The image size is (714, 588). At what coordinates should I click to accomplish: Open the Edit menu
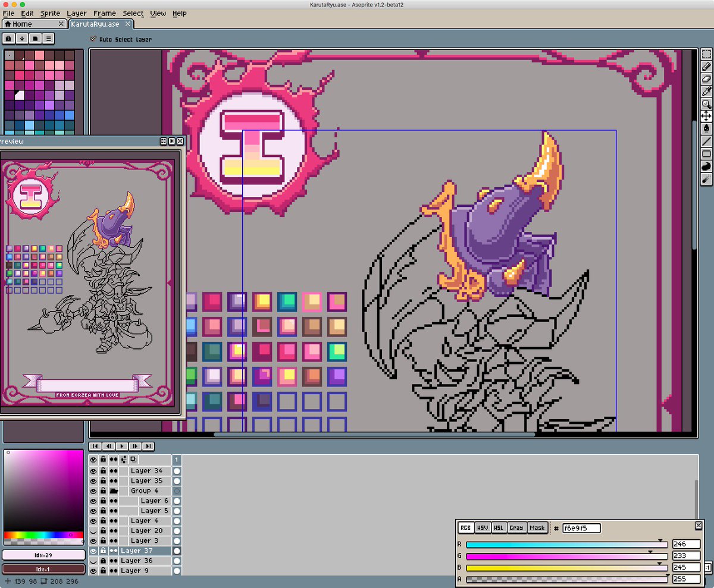click(27, 13)
